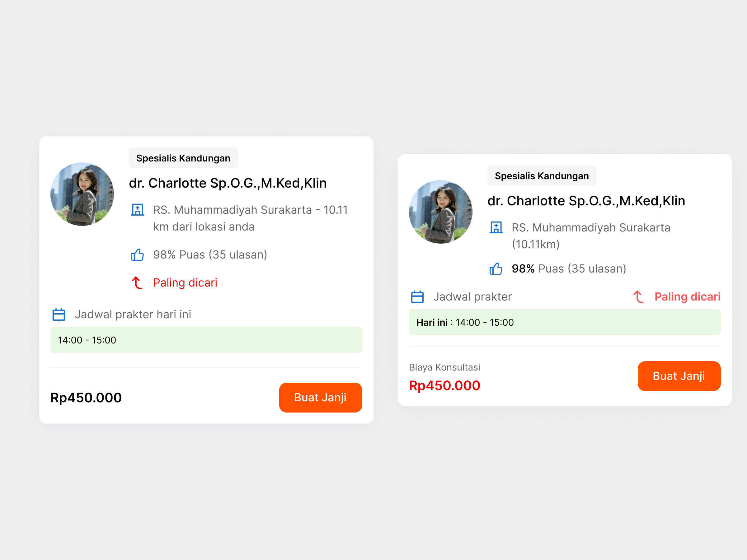
Task: Click calendar icon in right card
Action: 417,297
